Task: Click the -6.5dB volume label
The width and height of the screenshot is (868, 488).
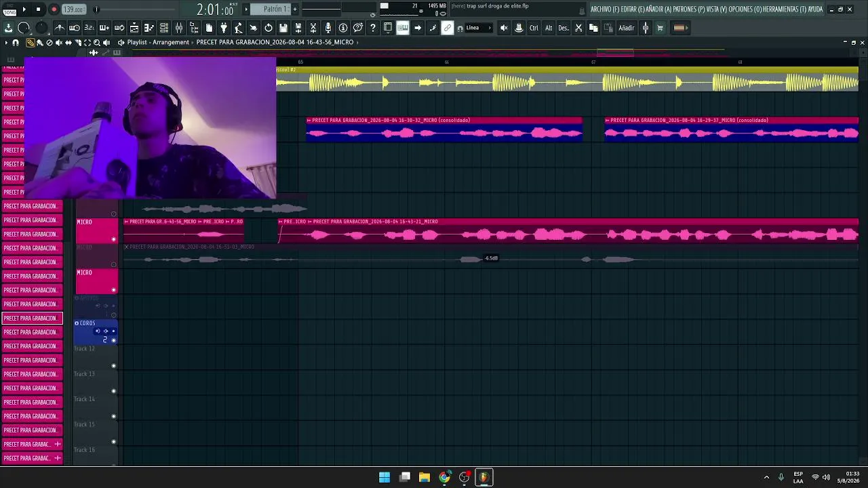Action: pos(491,258)
